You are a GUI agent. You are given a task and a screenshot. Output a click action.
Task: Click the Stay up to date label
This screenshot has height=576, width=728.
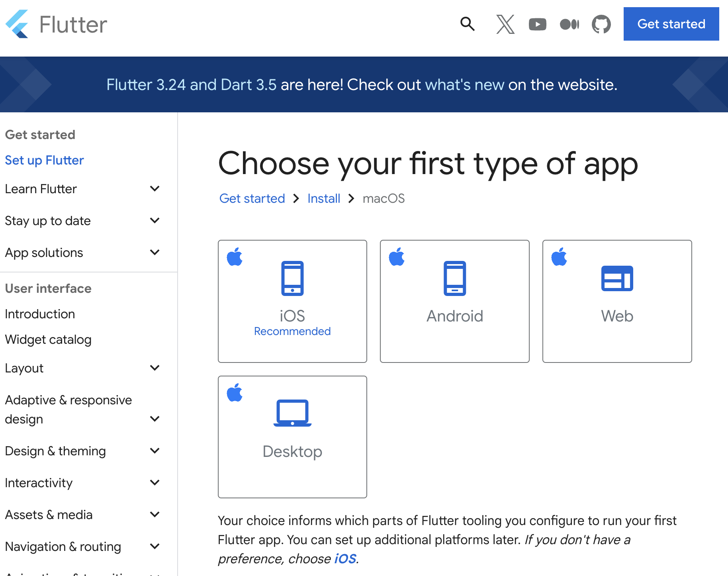[48, 221]
